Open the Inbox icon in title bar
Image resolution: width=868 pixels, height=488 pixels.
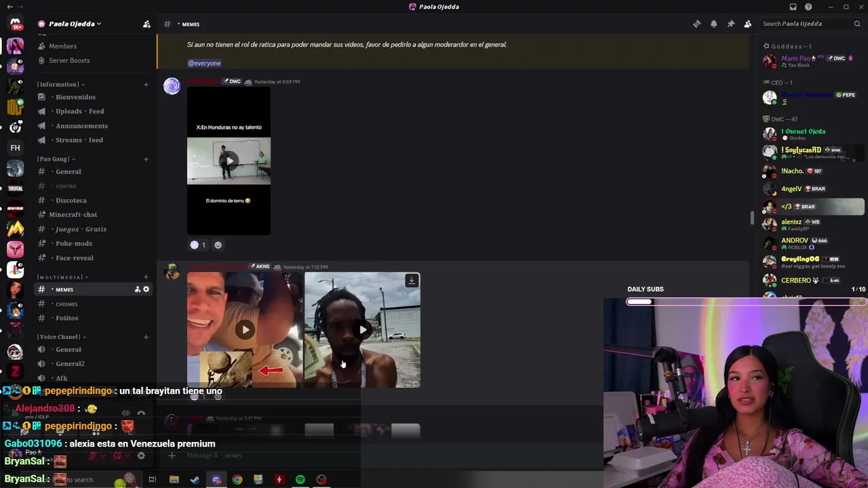(793, 7)
